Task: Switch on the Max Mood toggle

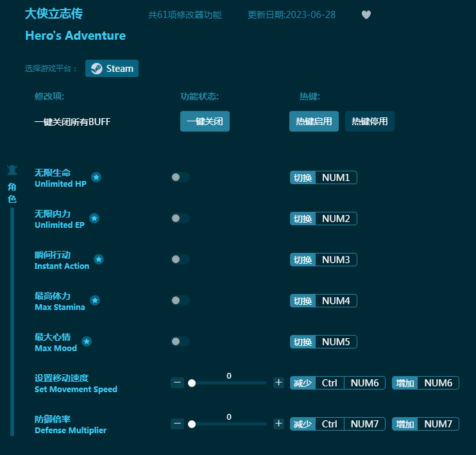Action: click(180, 341)
